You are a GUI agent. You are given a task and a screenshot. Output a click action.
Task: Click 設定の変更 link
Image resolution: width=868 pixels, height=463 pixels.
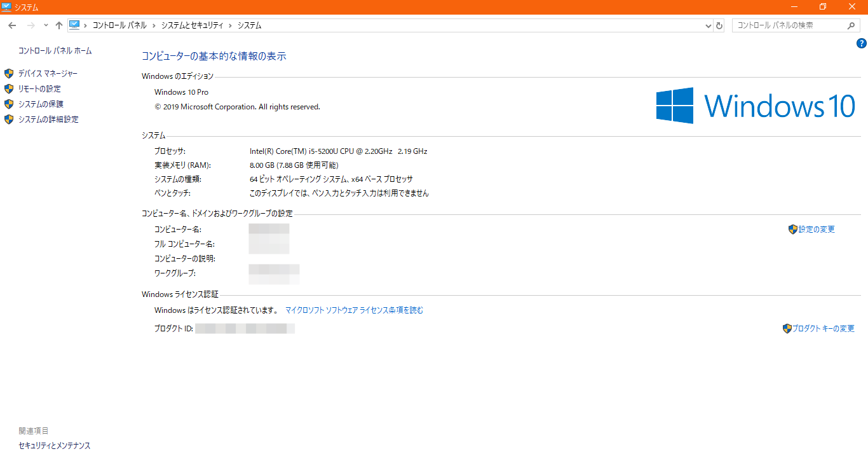pyautogui.click(x=817, y=230)
